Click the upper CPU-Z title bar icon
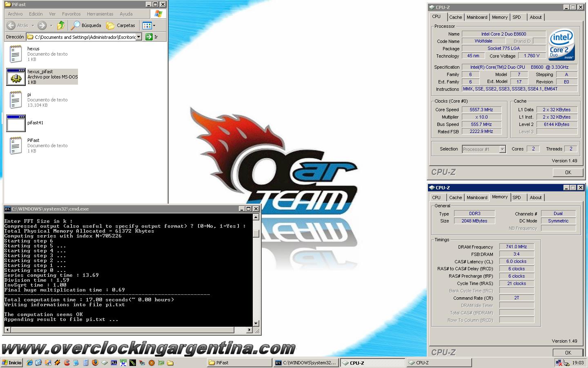Image resolution: width=588 pixels, height=368 pixels. point(432,7)
